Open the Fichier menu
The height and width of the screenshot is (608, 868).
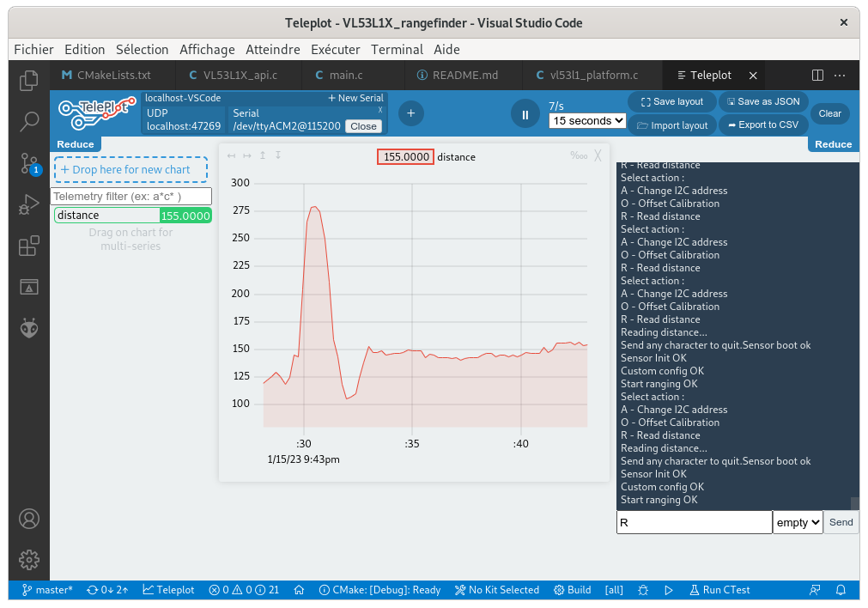pyautogui.click(x=33, y=49)
